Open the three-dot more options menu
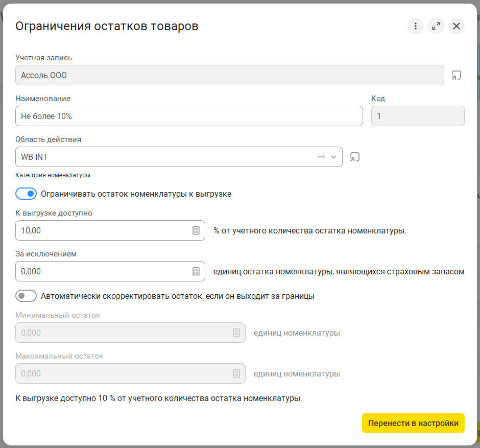Viewport: 480px width, 448px height. coord(416,26)
